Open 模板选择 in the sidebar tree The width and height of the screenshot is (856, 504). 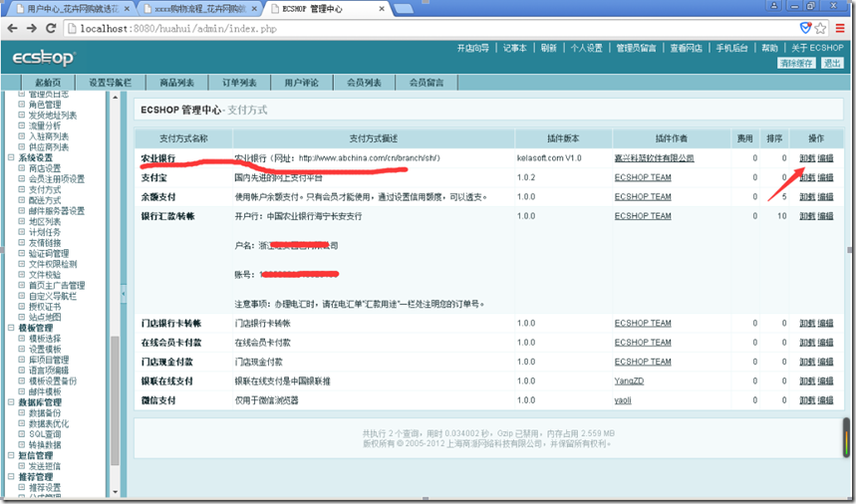tap(45, 339)
